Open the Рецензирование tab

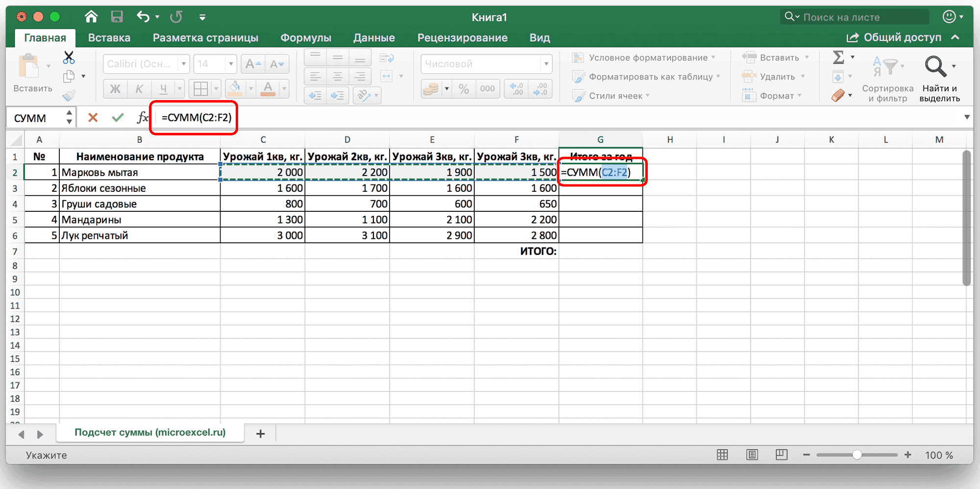(463, 37)
